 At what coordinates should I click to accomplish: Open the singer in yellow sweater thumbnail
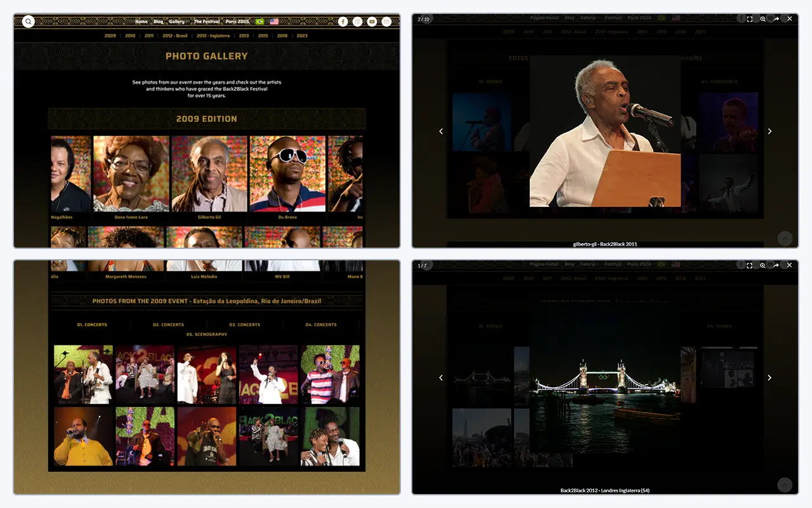[x=83, y=437]
